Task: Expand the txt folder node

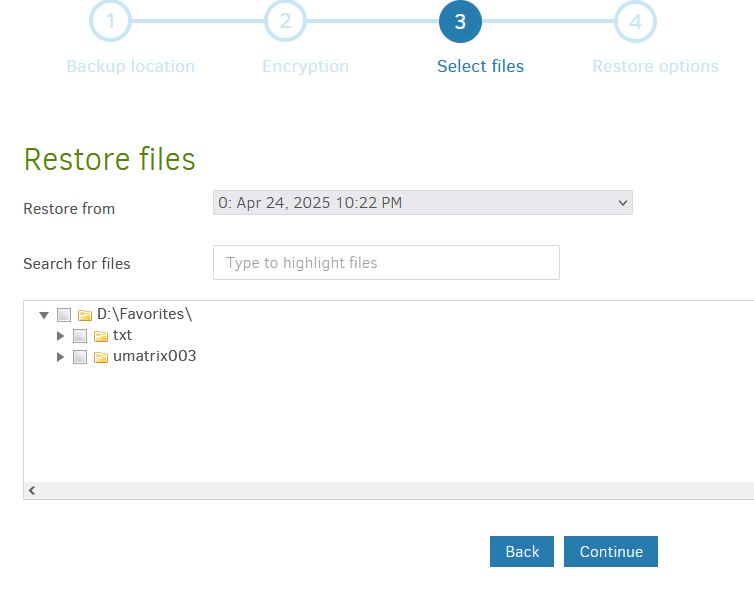Action: click(60, 336)
